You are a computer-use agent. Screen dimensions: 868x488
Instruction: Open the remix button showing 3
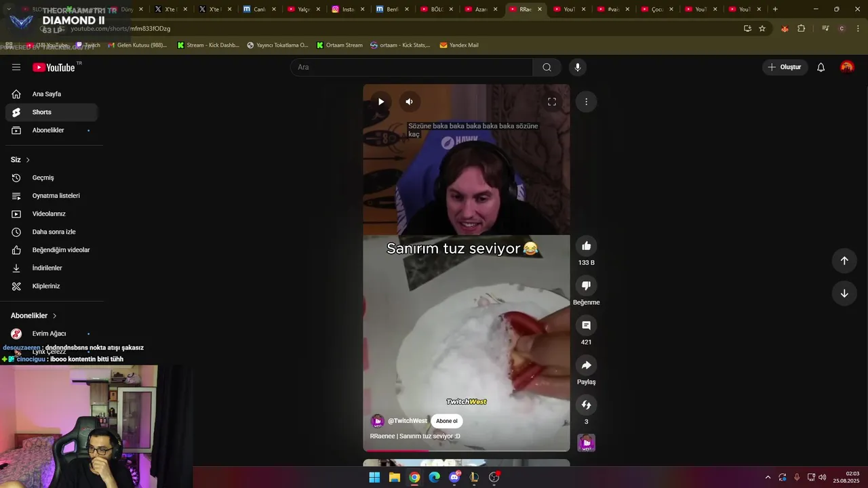(x=587, y=405)
